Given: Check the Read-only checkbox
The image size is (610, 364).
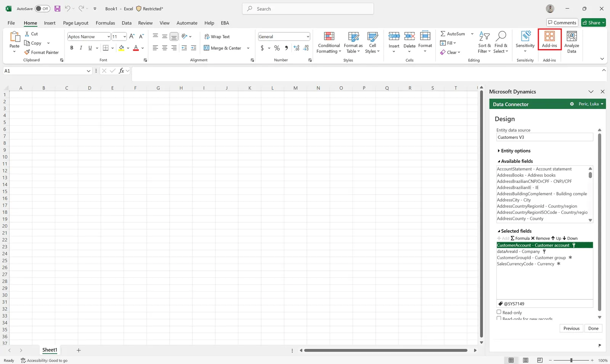Looking at the screenshot, I should 499,312.
